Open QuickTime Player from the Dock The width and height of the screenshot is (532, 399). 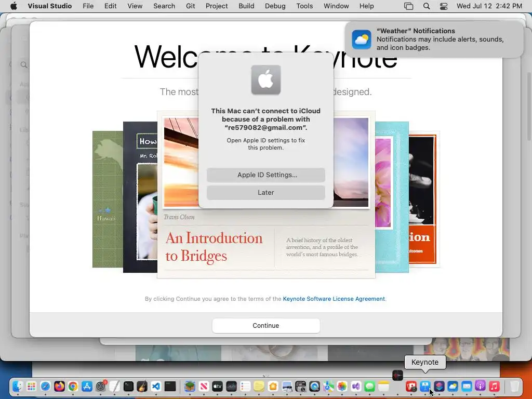[314, 386]
